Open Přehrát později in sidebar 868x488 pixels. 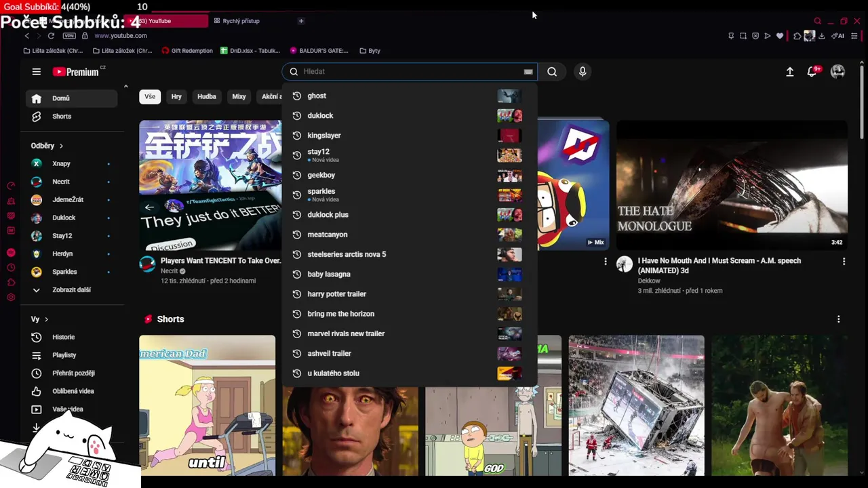(72, 373)
